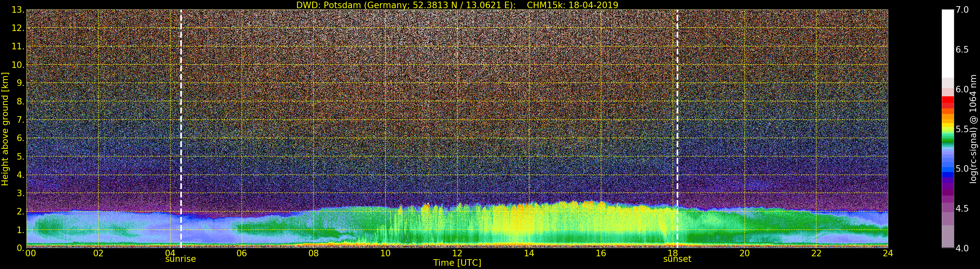Click the height axis tick label '9.'
This screenshot has height=269, width=980.
coord(21,83)
